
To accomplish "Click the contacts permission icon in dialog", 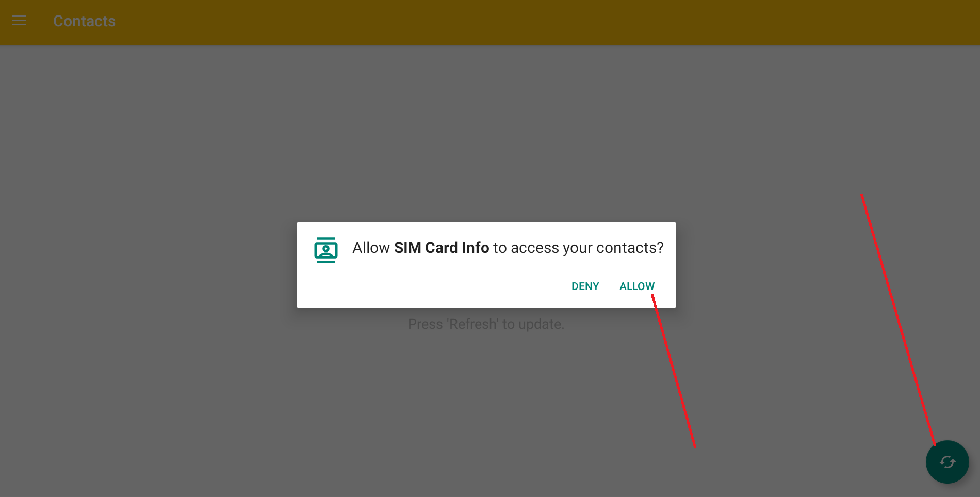I will (326, 250).
